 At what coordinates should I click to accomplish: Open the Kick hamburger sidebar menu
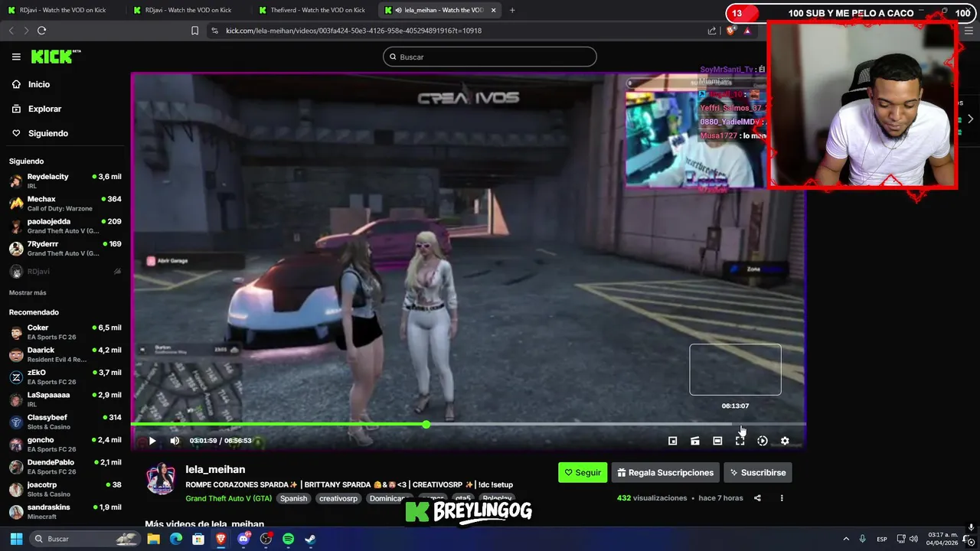click(16, 57)
